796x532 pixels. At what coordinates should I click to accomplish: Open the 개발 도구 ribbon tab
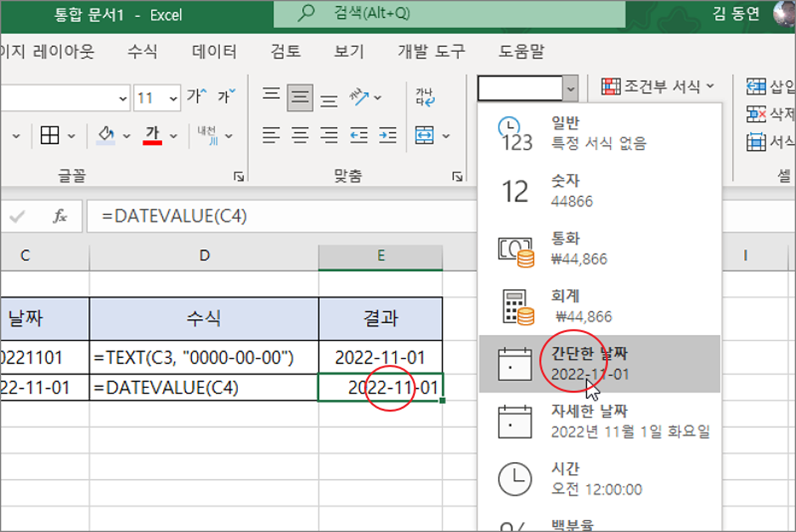coord(432,52)
